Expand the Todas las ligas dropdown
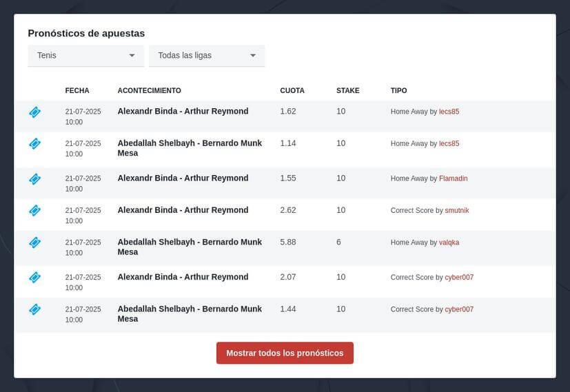Viewport: 570px width, 392px height. 207,56
